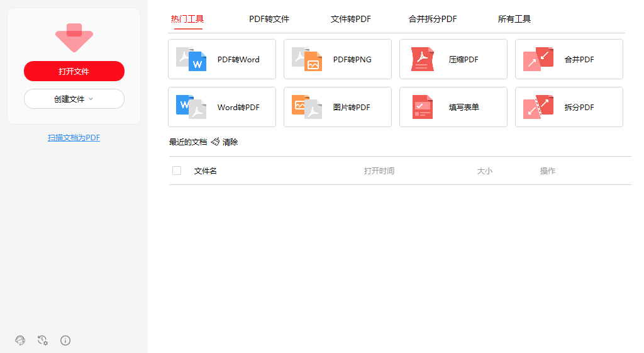This screenshot has width=644, height=353.
Task: Expand the 创建文件 dropdown
Action: click(74, 99)
